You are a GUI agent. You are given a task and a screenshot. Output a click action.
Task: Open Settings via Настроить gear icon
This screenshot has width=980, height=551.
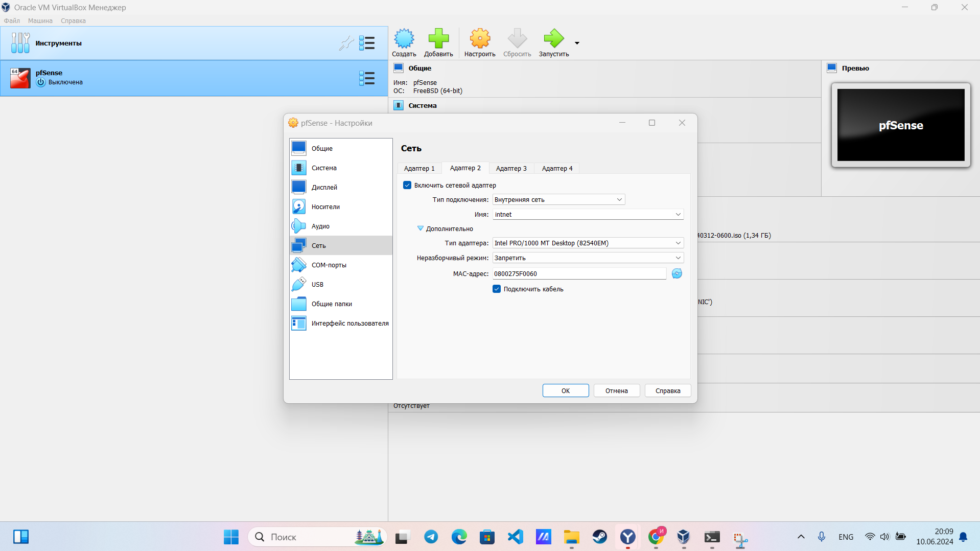(x=480, y=43)
